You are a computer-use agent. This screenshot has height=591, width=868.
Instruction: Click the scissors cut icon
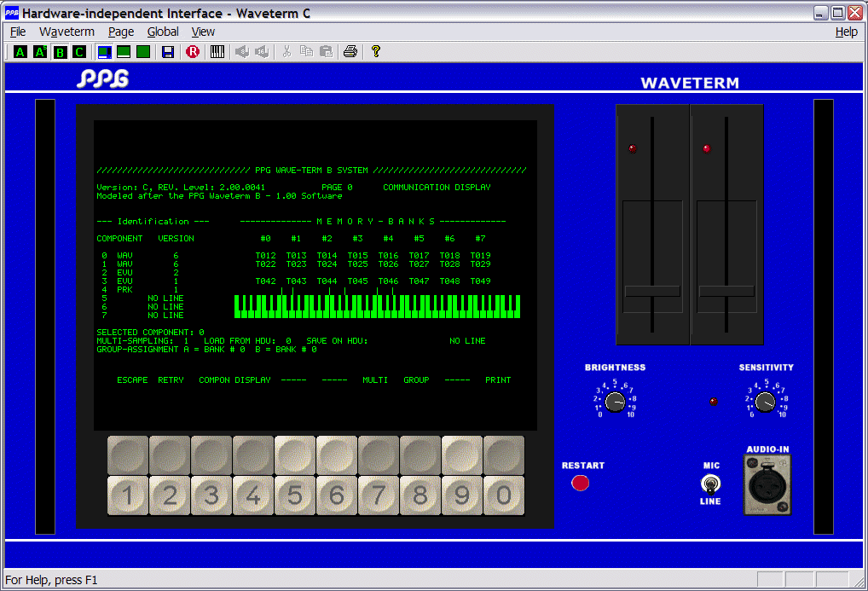(x=286, y=52)
